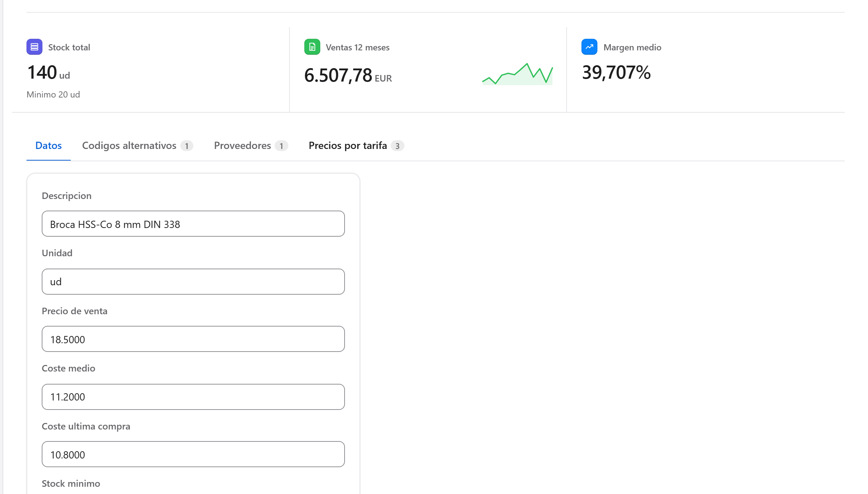868x494 pixels.
Task: Click the Precio de venta field
Action: point(193,339)
